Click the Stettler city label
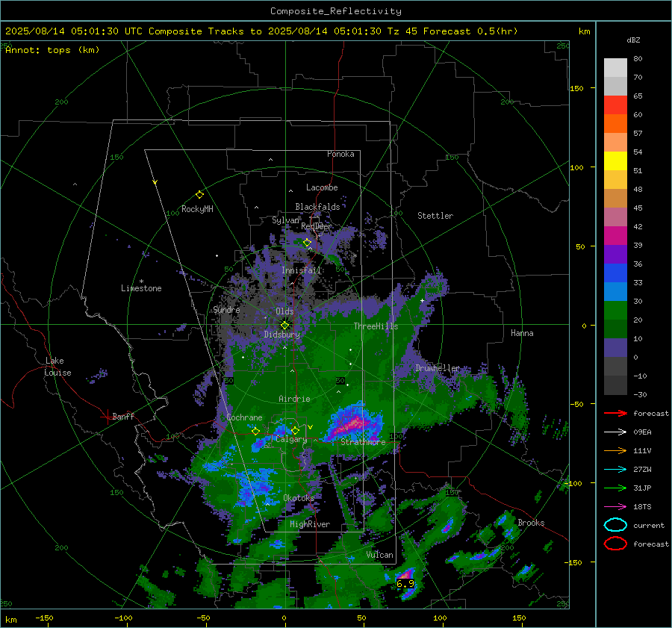This screenshot has width=672, height=628. 435,216
